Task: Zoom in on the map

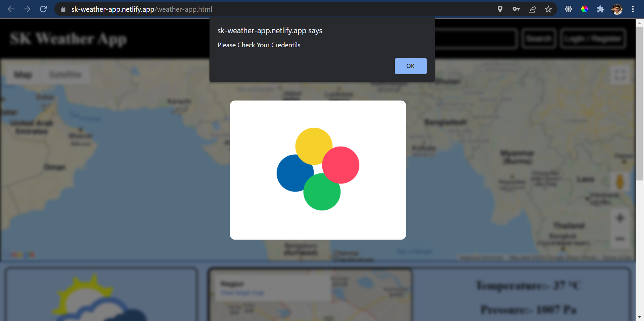Action: 620,218
